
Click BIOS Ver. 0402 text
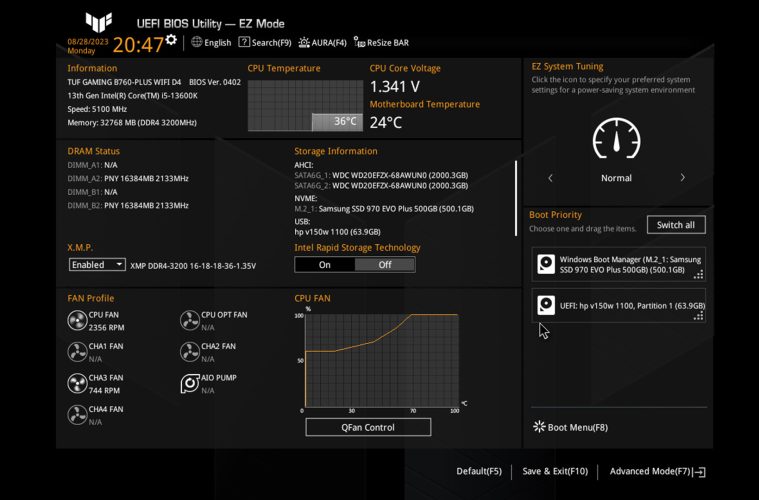click(214, 82)
